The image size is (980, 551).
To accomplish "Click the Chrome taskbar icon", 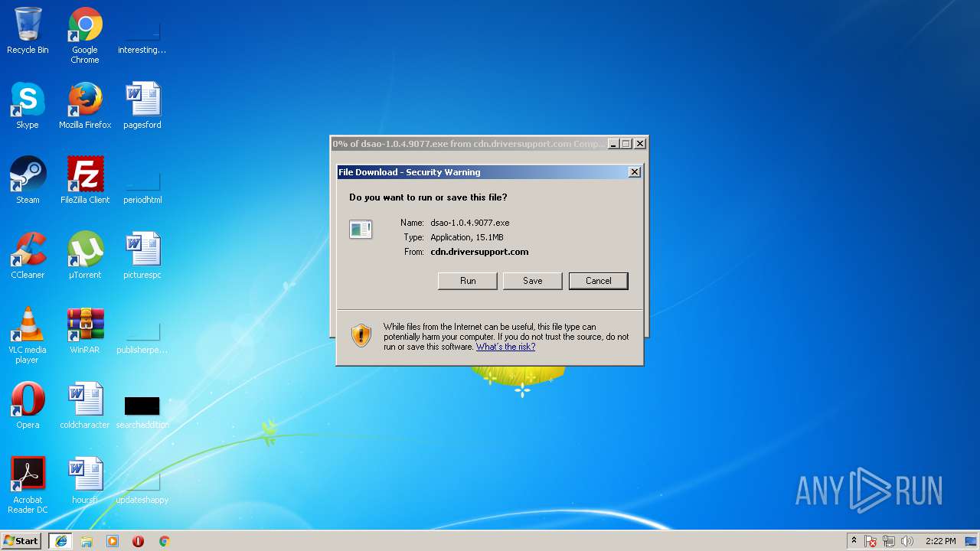I will point(164,541).
